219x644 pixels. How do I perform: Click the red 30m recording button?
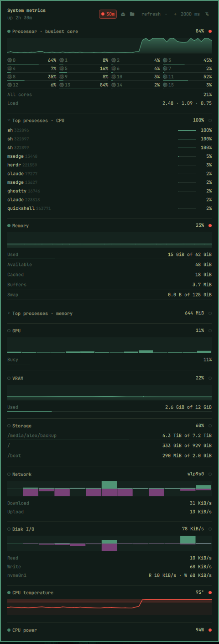(x=108, y=14)
